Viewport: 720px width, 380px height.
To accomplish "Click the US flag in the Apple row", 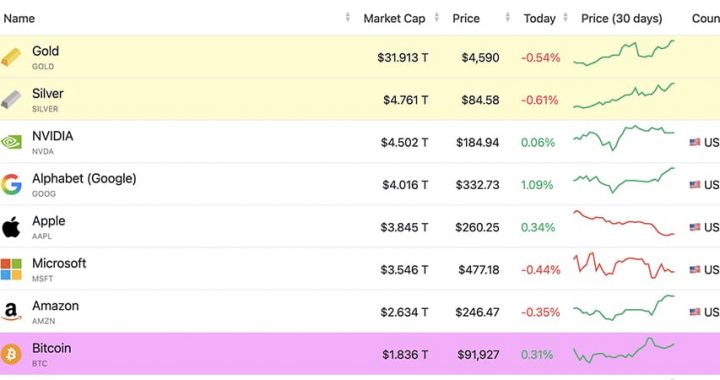I will pos(695,227).
